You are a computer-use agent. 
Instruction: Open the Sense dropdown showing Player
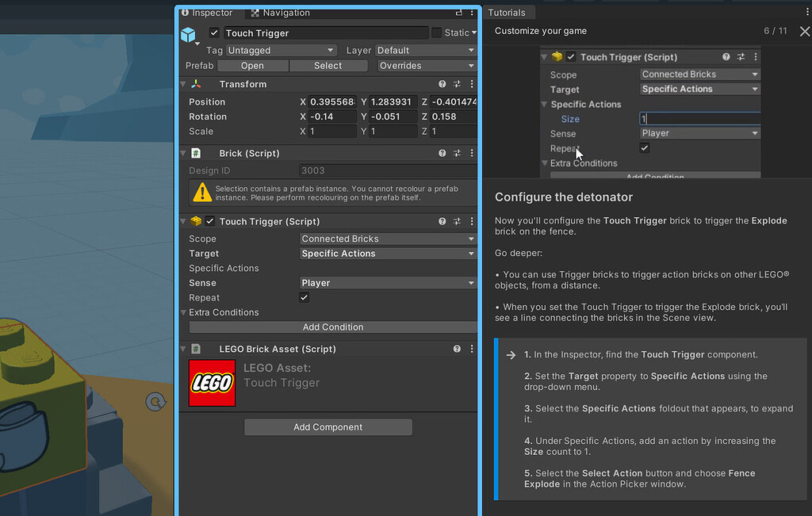click(387, 282)
